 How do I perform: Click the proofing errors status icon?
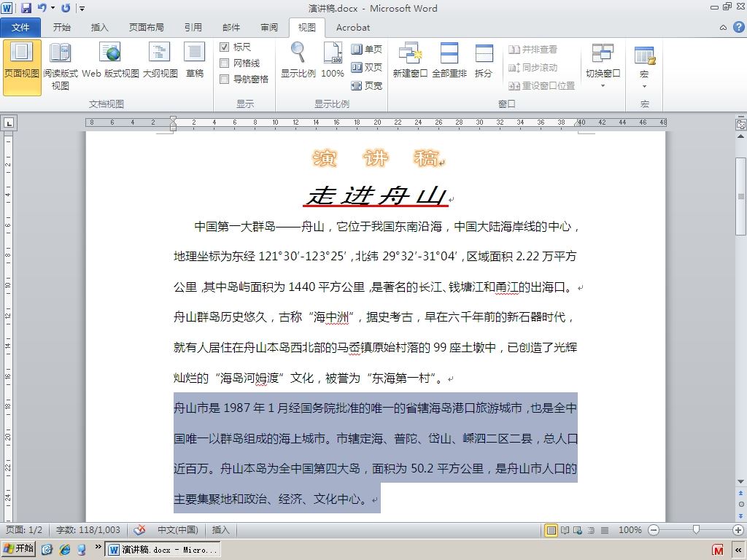pyautogui.click(x=139, y=529)
